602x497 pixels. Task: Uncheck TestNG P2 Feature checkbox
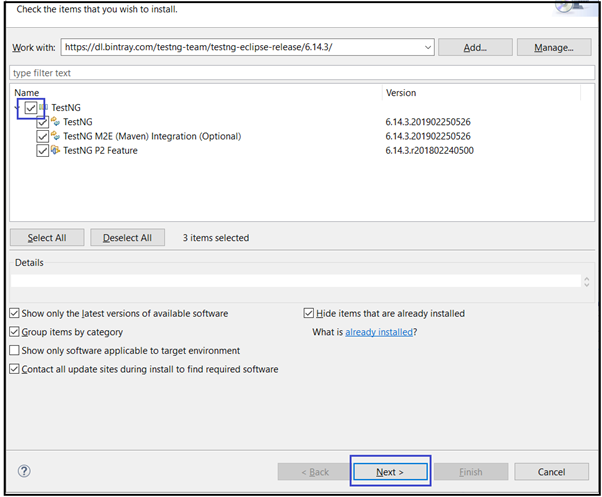click(x=42, y=150)
